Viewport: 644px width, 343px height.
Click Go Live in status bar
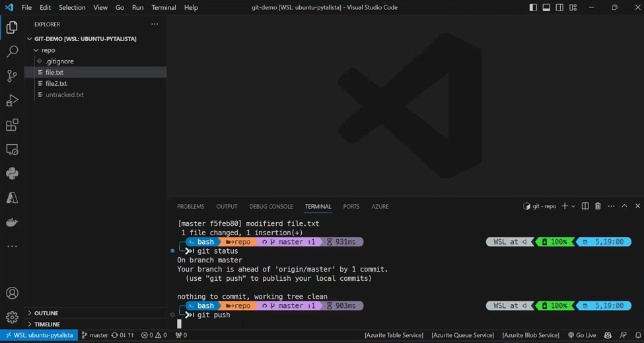[x=582, y=335]
